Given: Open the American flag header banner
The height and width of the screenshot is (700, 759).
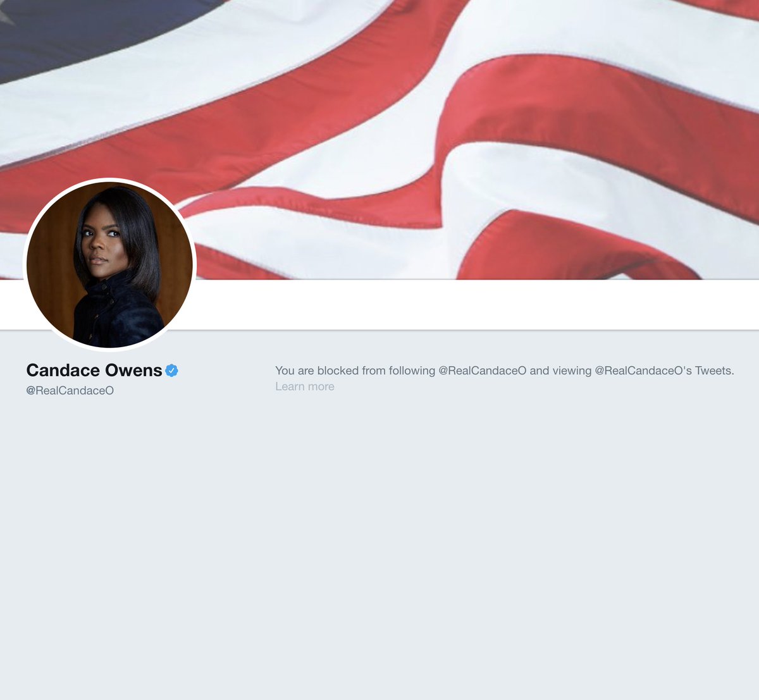Looking at the screenshot, I should [x=379, y=139].
